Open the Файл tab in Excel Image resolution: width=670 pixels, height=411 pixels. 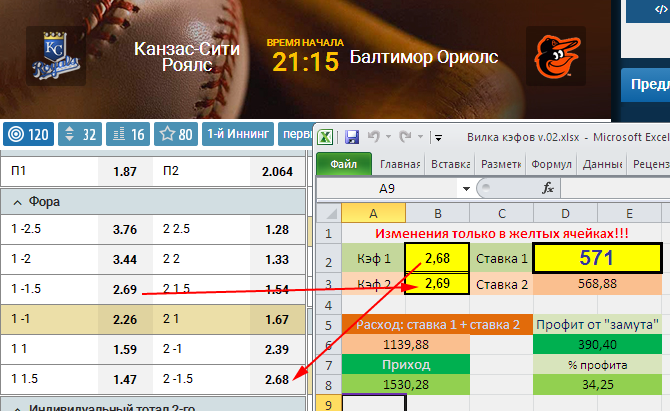344,164
